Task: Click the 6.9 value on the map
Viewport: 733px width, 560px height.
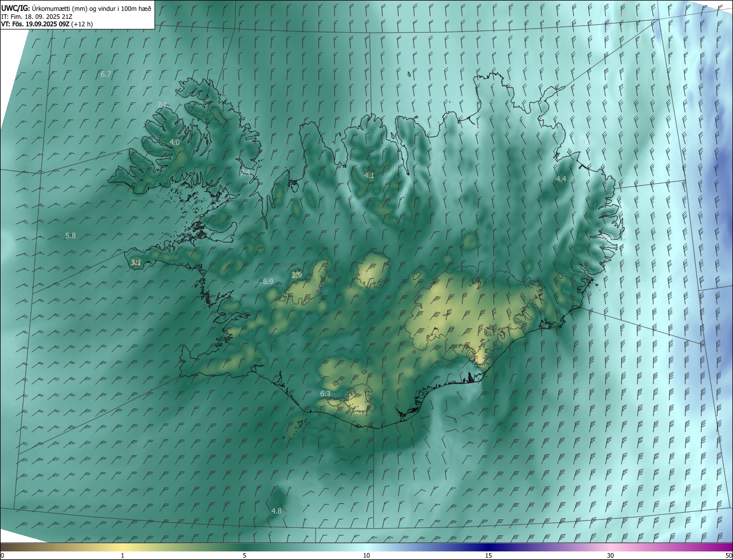Action: pyautogui.click(x=268, y=282)
